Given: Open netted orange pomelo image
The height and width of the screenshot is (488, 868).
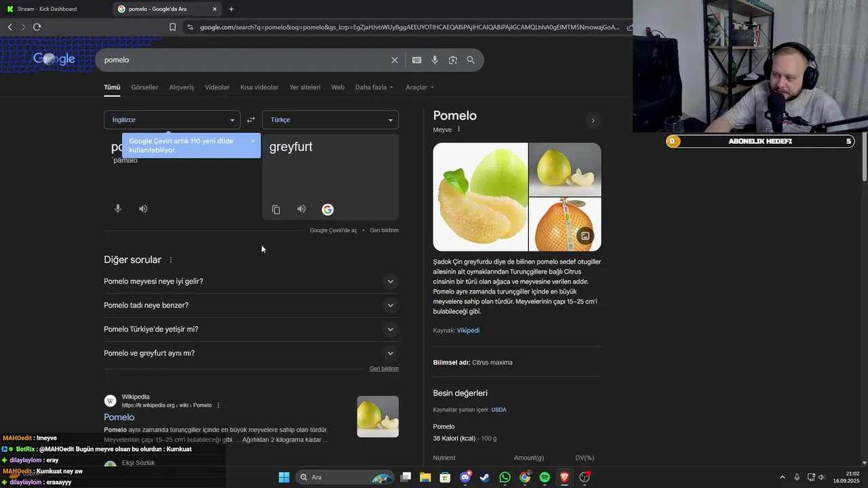Looking at the screenshot, I should click(565, 224).
